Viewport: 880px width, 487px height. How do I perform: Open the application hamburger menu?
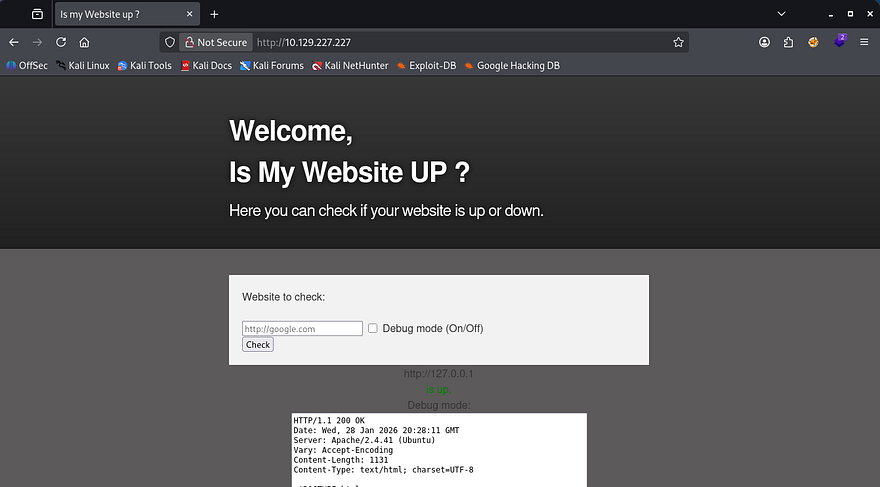[864, 43]
